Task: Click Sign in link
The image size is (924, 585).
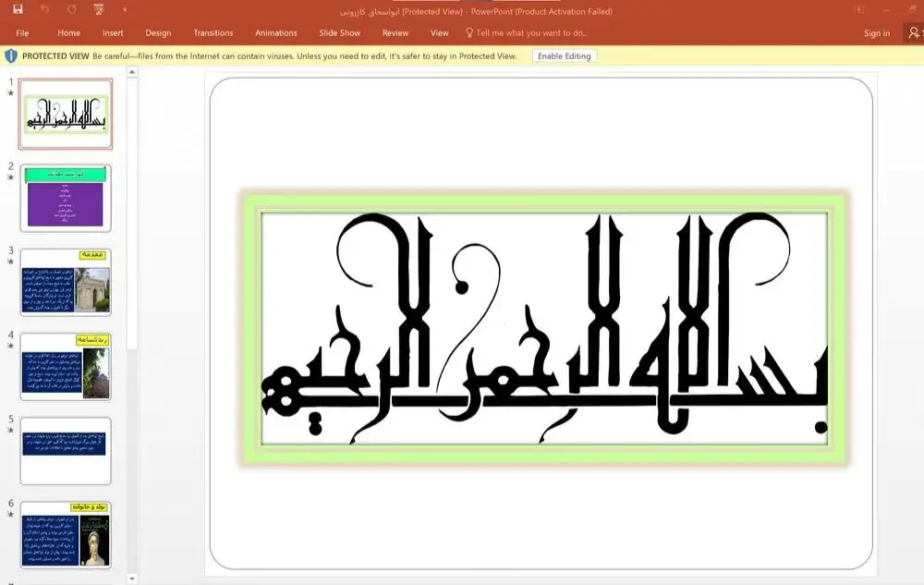Action: pos(877,33)
